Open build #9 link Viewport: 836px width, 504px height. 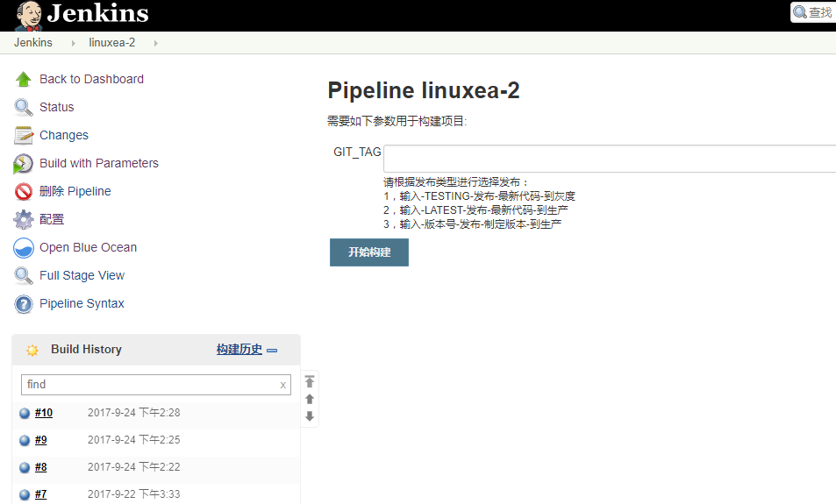[x=41, y=440]
